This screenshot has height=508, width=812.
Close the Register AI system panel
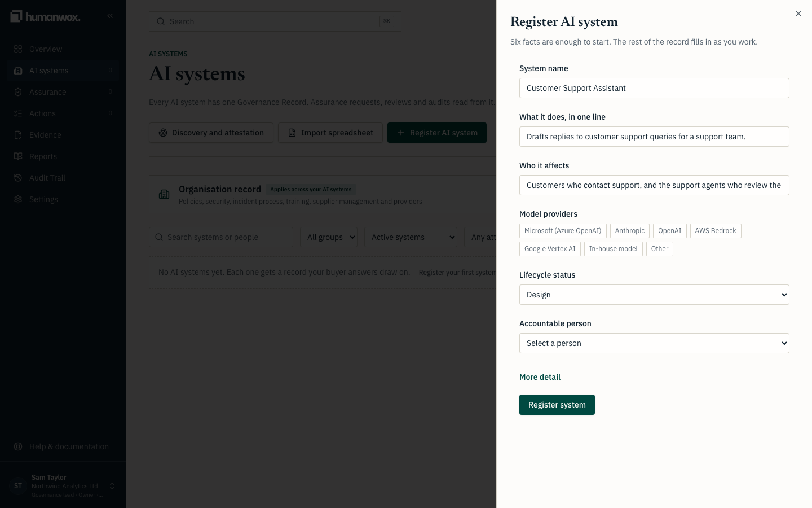pos(798,14)
